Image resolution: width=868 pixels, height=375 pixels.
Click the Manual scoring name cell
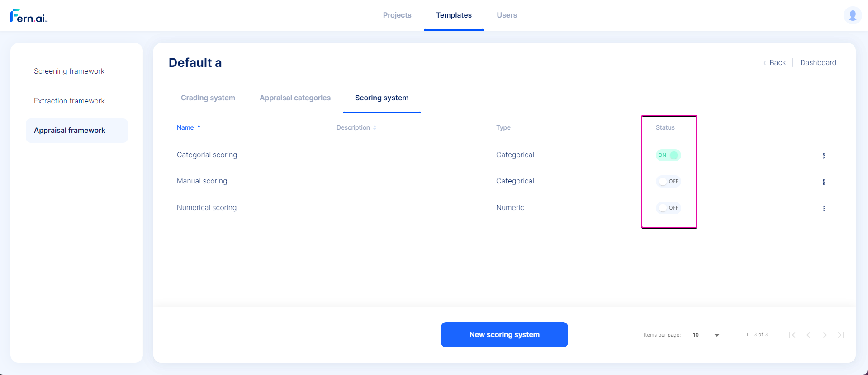202,181
